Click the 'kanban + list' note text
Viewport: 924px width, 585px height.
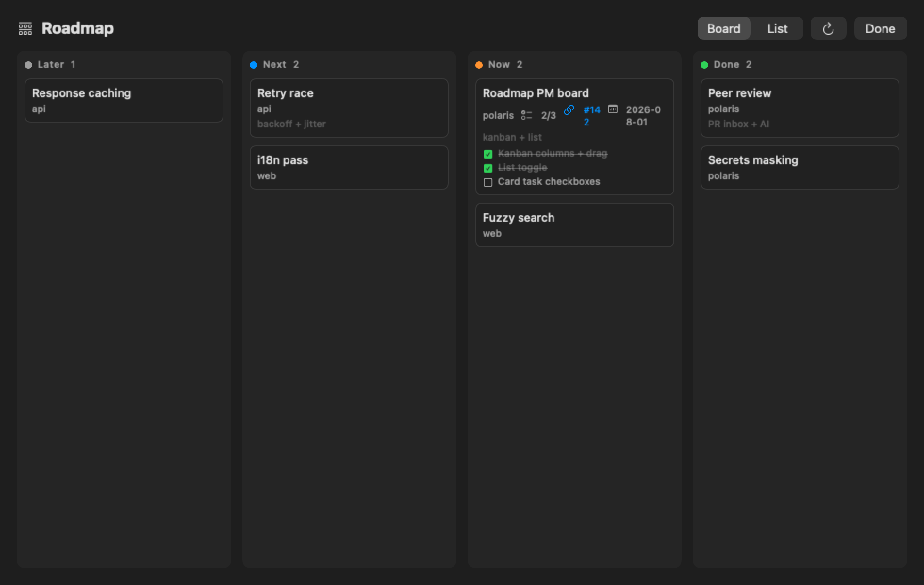pyautogui.click(x=512, y=137)
